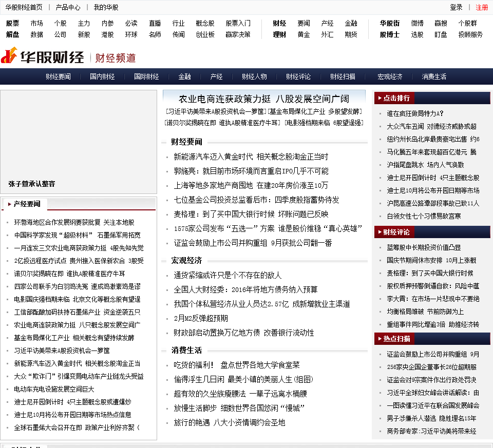Open 旅行的艳遇 article
This screenshot has height=448, width=493.
pyautogui.click(x=229, y=422)
